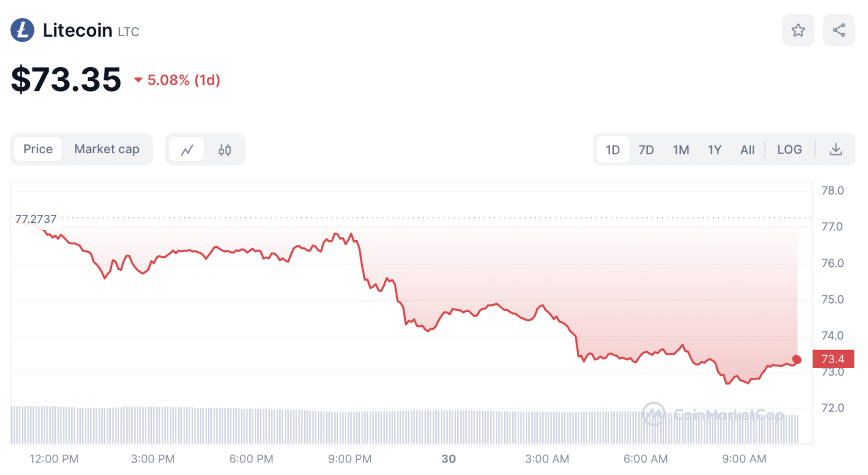868x475 pixels.
Task: Open the share icon button
Action: [x=839, y=30]
